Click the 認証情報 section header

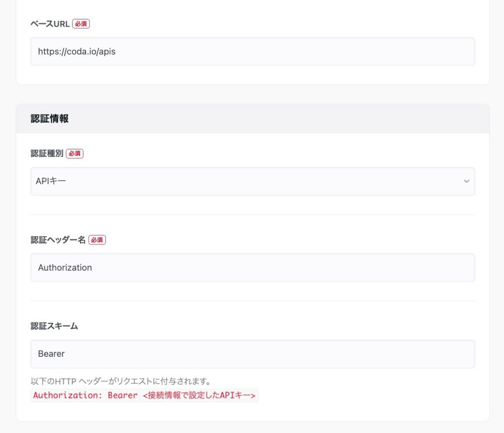click(49, 119)
